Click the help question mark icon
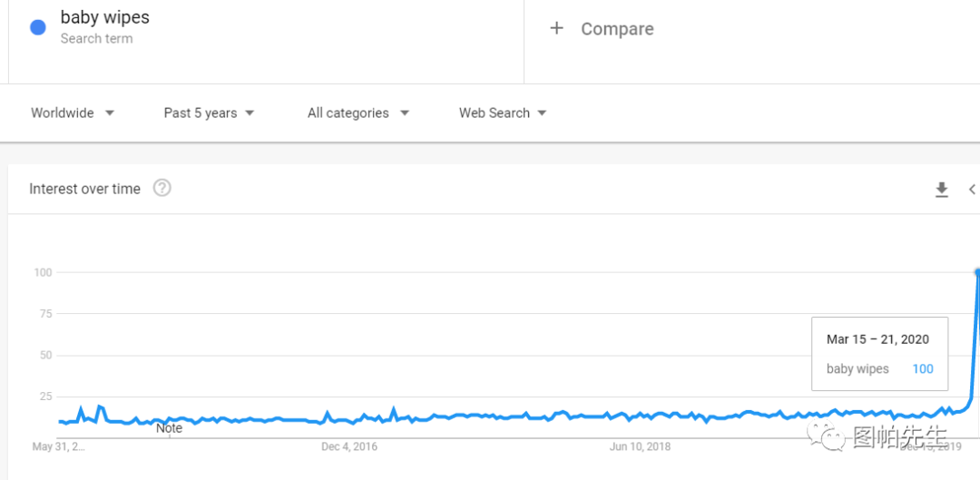Viewport: 980px width, 480px height. tap(162, 188)
